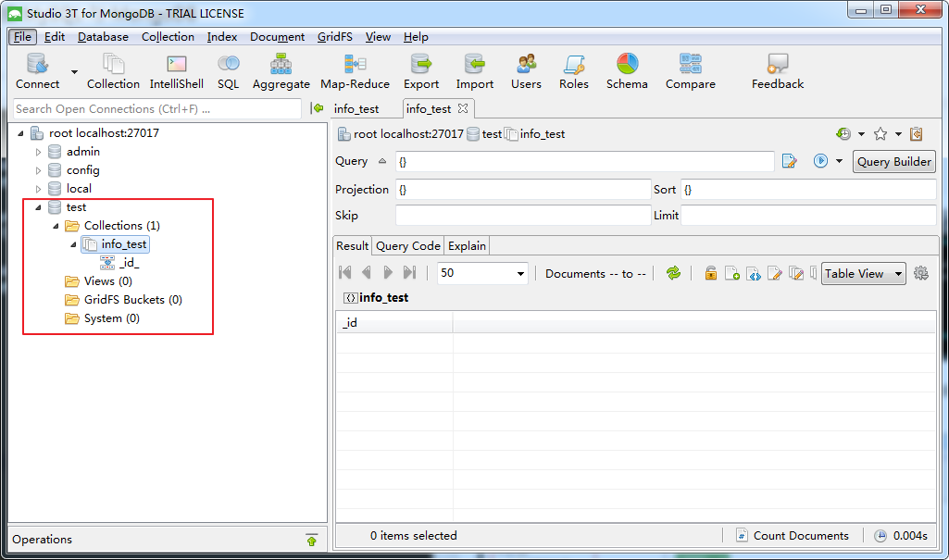Select the info_test collection in tree

tap(116, 244)
